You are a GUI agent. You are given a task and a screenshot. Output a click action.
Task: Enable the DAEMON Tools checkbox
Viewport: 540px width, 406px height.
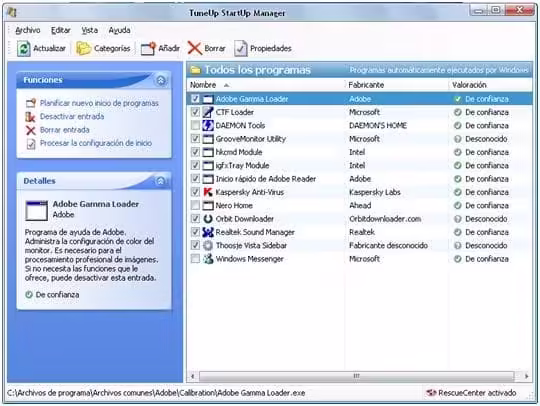(195, 125)
